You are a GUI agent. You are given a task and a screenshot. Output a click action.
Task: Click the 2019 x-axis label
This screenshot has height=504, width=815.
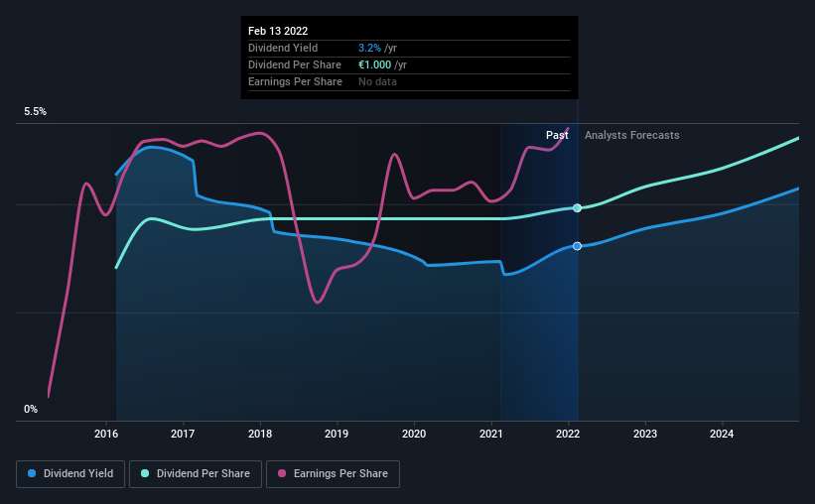(x=337, y=434)
